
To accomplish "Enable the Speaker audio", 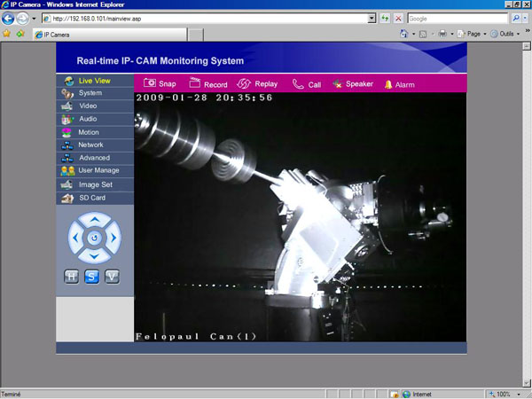I will [352, 84].
